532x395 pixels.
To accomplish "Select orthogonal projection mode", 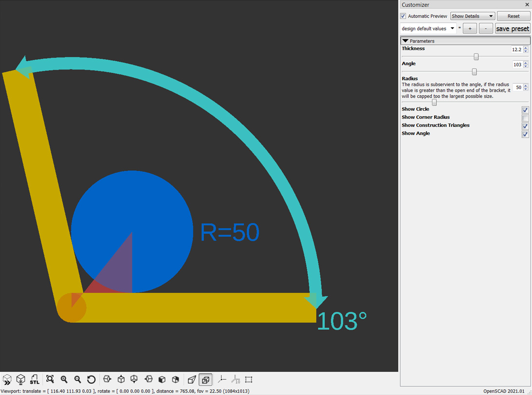I will tap(205, 379).
